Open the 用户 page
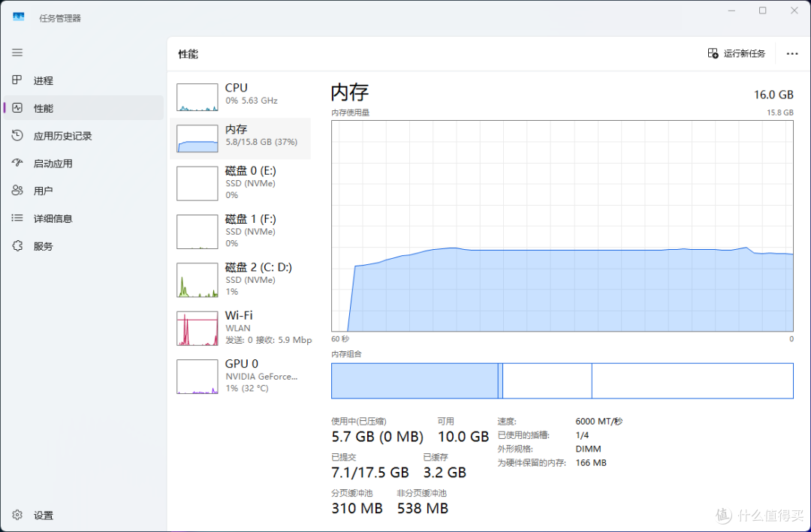This screenshot has height=532, width=811. pyautogui.click(x=83, y=191)
